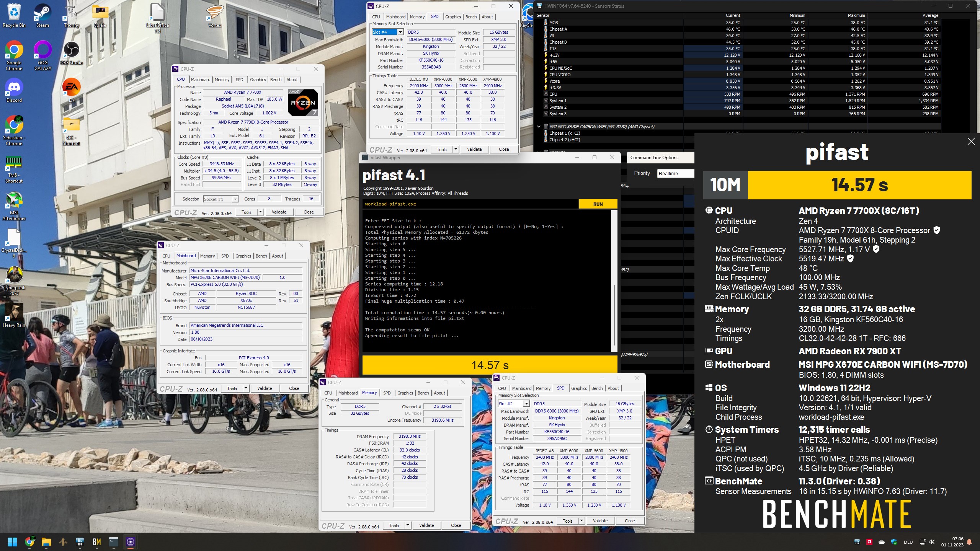Launch MSI Afterburner from the desktop
The width and height of the screenshot is (980, 551).
point(14,206)
